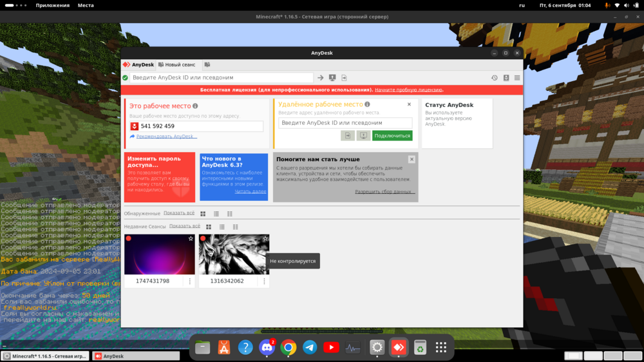Click info icon next to 'Это рабочее место'
Viewport: 644px width, 362px height.
[195, 106]
